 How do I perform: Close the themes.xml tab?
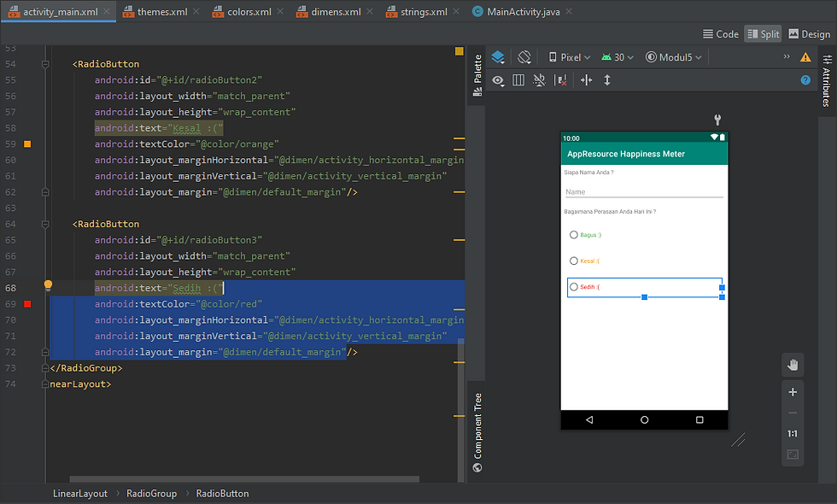(x=196, y=11)
